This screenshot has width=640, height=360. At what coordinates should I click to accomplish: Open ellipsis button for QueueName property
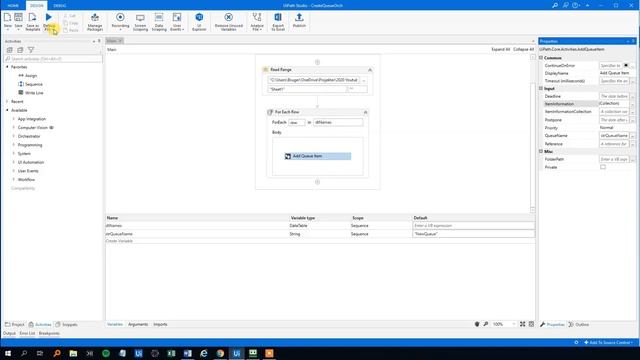(x=633, y=136)
